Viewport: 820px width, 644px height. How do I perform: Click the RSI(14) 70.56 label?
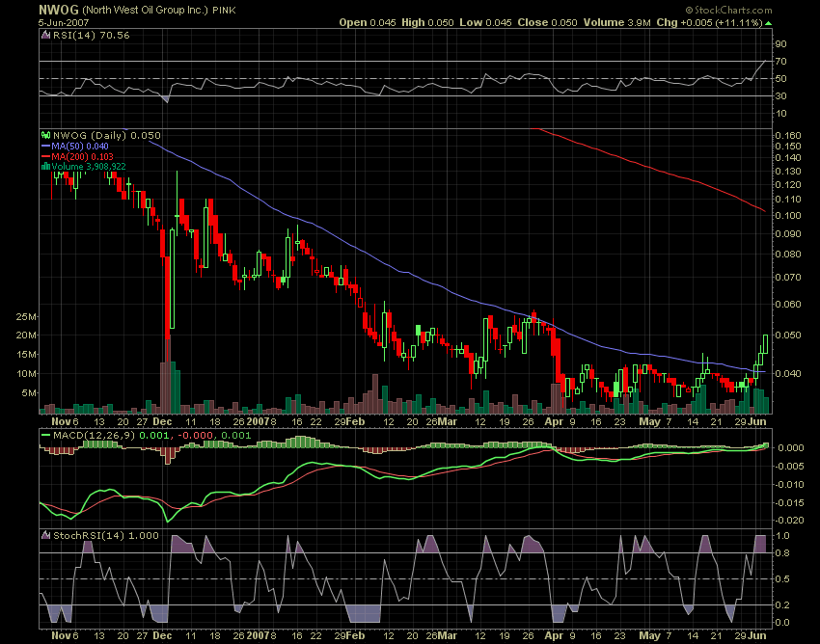tap(91, 36)
